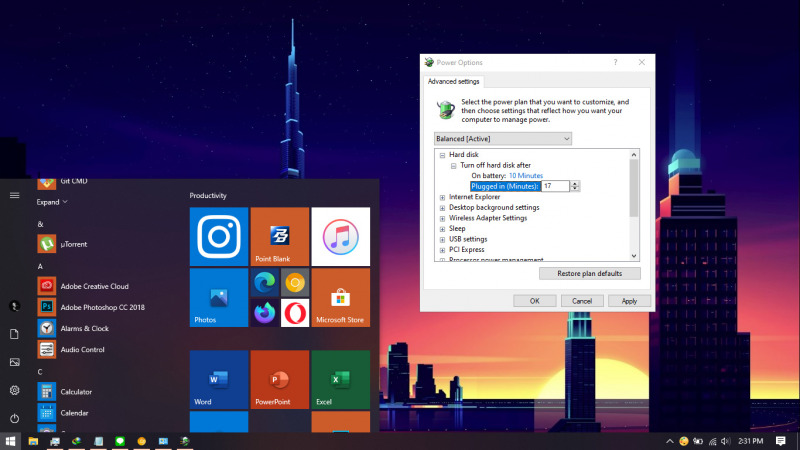Click the settings tree scrollbar down arrow

(634, 256)
